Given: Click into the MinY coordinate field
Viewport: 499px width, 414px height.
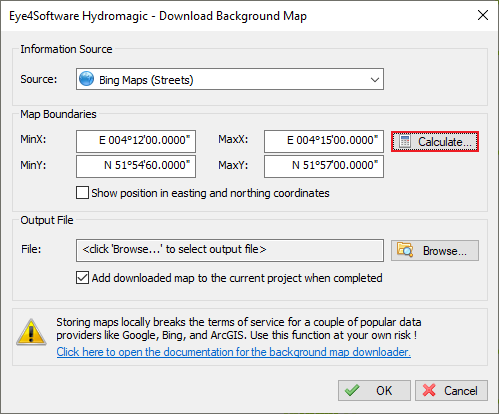Looking at the screenshot, I should coord(136,166).
